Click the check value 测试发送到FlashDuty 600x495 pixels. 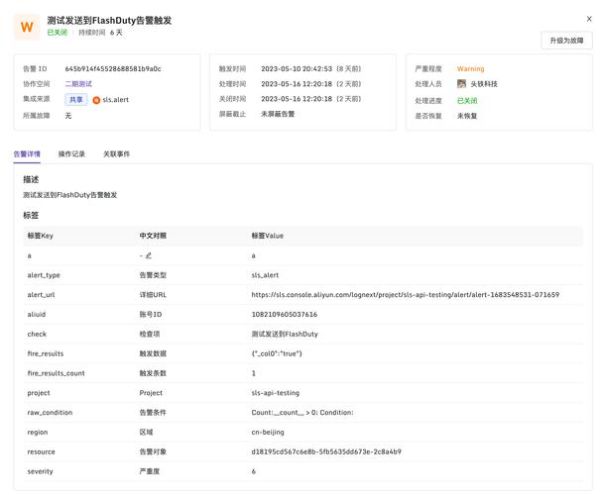click(x=285, y=334)
